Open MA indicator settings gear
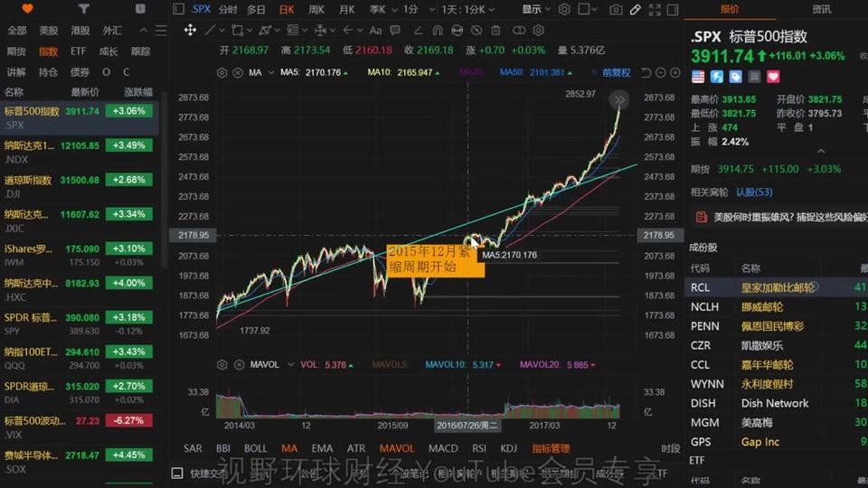Screen dimensions: 868x488 (x=222, y=72)
